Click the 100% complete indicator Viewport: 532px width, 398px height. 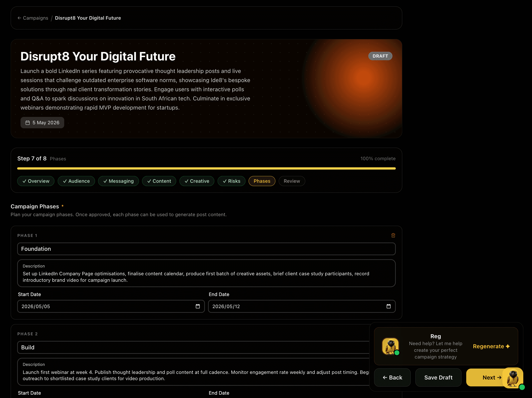(378, 159)
